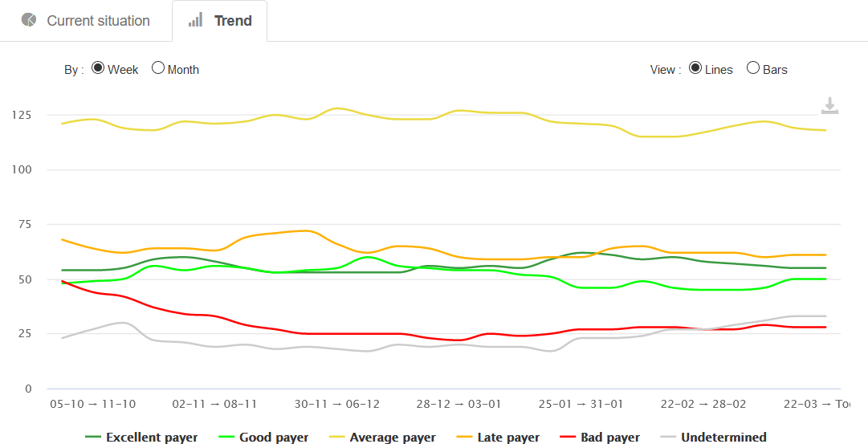Click the 05-10 → 11-10 axis label
This screenshot has width=868, height=444.
coord(92,404)
